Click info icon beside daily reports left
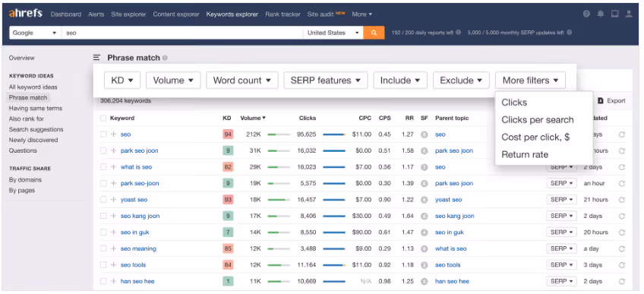644x294 pixels. (459, 33)
